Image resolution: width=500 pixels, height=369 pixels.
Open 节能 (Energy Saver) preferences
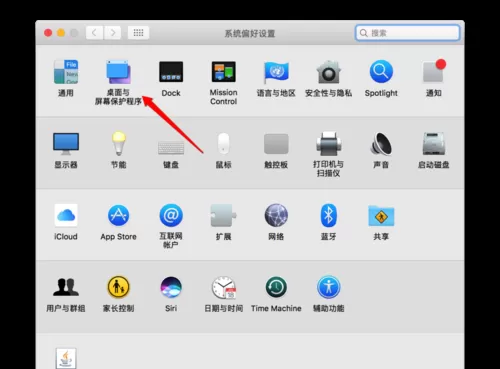click(118, 144)
